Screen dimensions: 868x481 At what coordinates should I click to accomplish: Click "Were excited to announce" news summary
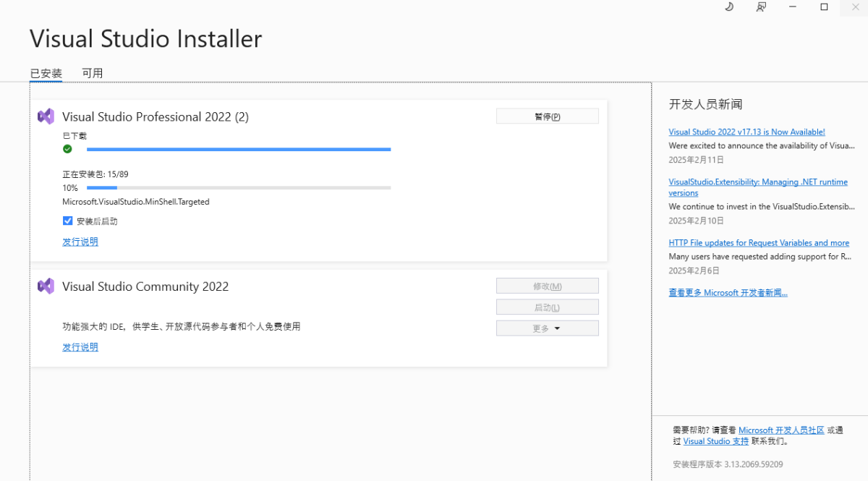click(761, 145)
